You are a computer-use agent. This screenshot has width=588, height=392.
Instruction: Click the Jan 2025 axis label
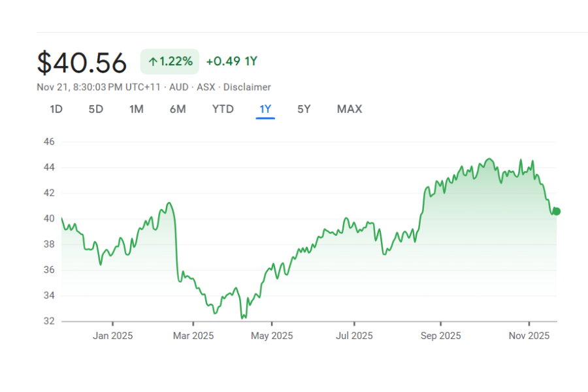coord(113,336)
